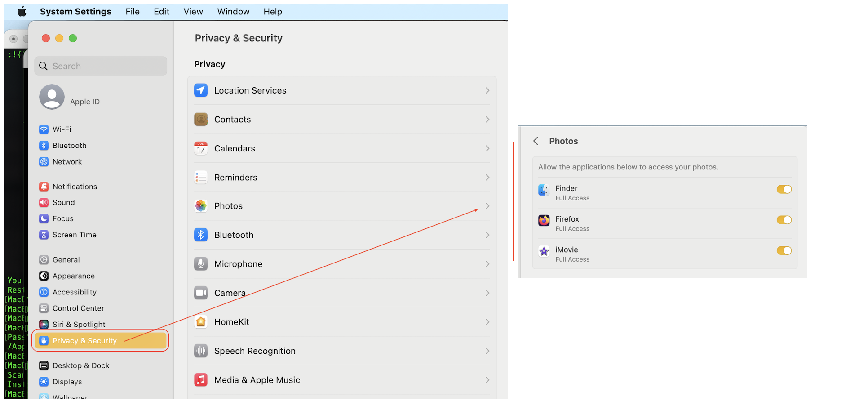Click the Speech Recognition waveform icon
Viewport: 868px width, 401px height.
201,351
